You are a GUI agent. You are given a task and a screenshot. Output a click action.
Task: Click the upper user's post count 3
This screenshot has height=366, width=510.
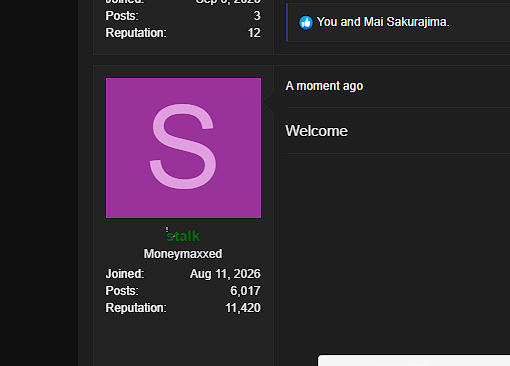coord(257,16)
